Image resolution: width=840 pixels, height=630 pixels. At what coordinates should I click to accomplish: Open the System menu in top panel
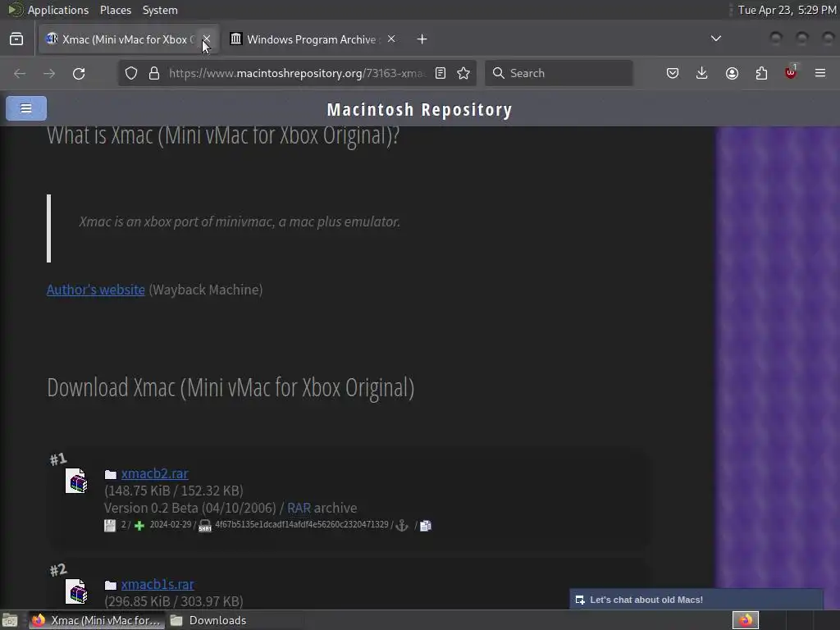160,10
